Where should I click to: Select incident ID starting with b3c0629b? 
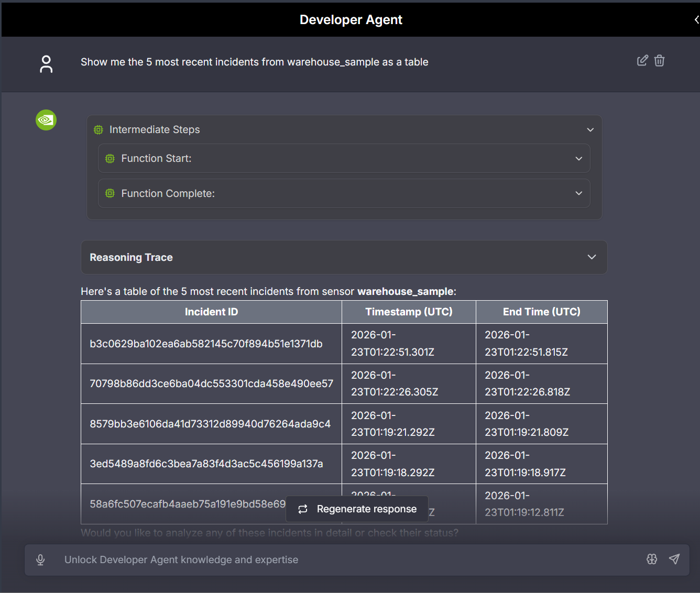tap(206, 344)
